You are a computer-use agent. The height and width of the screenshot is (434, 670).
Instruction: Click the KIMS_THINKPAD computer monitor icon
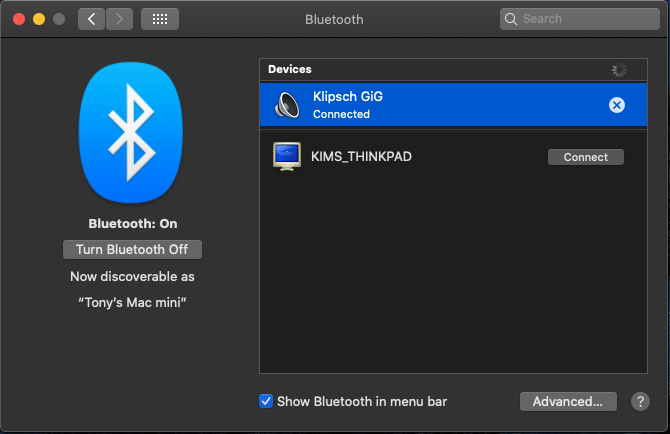click(287, 157)
